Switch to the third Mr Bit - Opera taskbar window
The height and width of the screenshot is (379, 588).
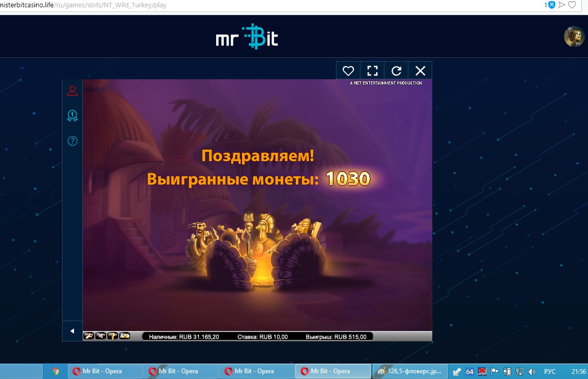point(257,371)
